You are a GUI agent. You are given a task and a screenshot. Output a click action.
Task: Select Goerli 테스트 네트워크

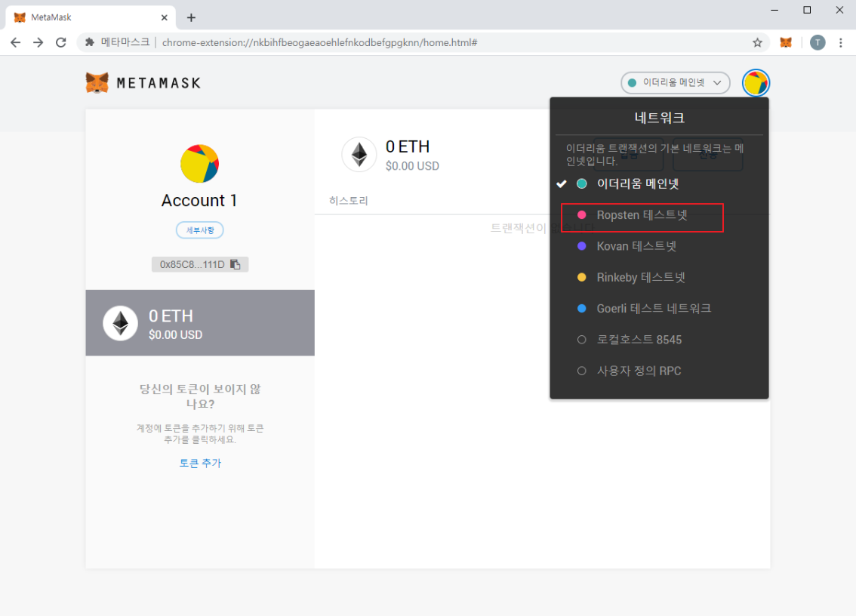[659, 309]
